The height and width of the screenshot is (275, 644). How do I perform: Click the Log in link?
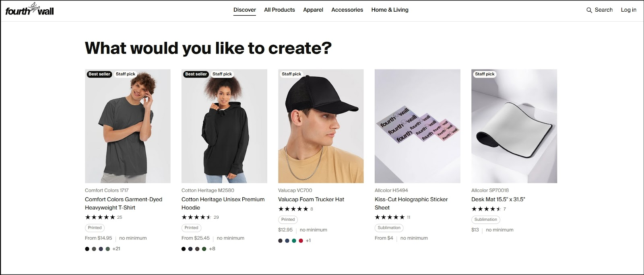coord(628,10)
